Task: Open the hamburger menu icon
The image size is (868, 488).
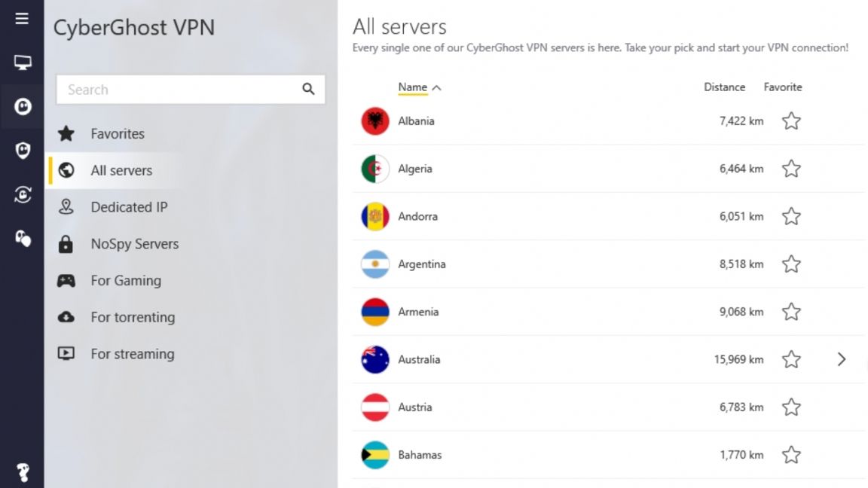Action: pos(22,18)
